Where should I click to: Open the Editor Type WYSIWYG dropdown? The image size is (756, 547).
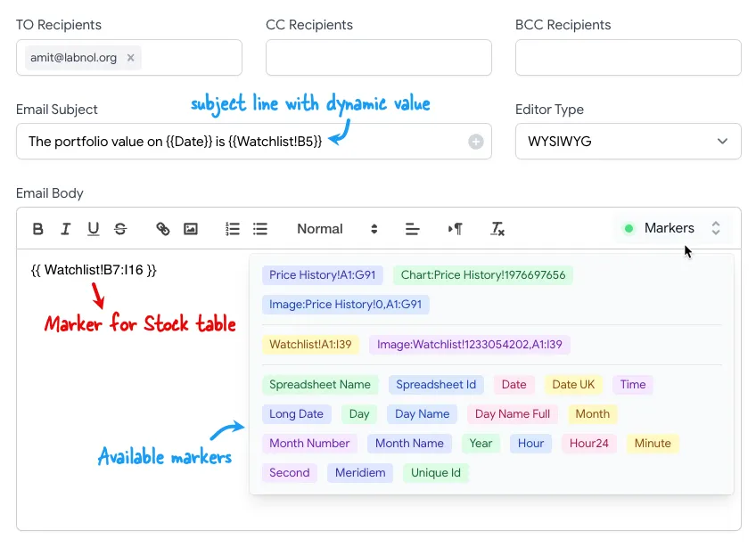[628, 142]
